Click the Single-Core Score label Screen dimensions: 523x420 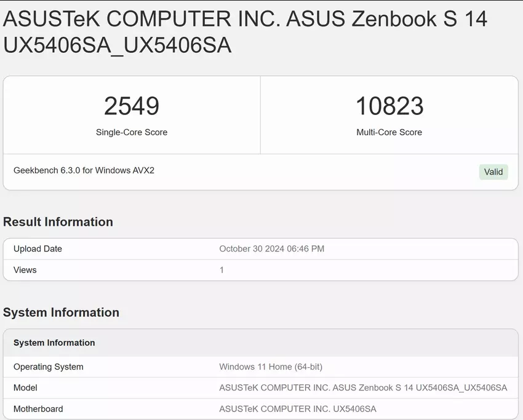click(132, 132)
